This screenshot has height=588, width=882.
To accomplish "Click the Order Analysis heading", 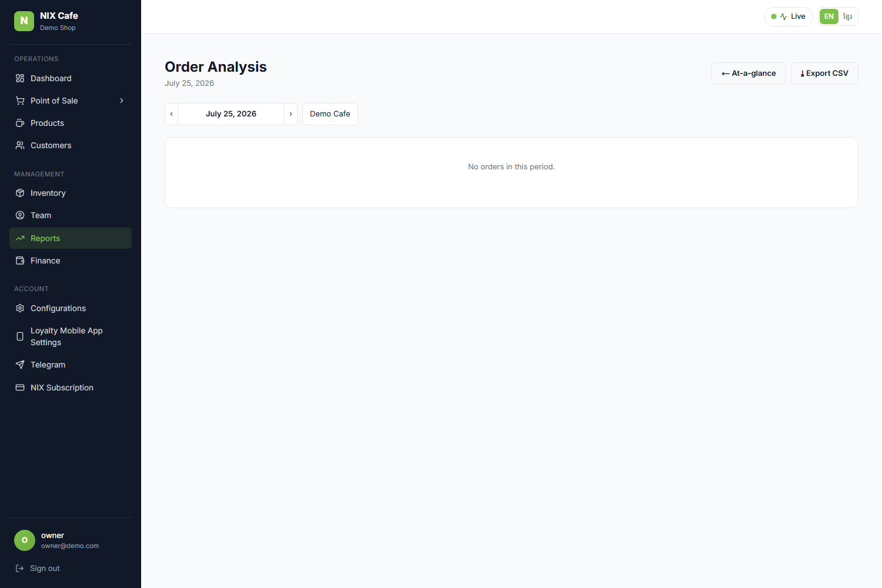I will click(216, 67).
